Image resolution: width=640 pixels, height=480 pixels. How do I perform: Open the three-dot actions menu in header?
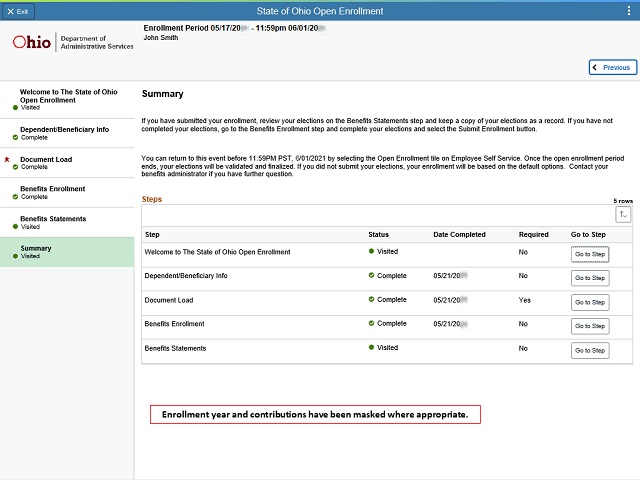point(629,11)
